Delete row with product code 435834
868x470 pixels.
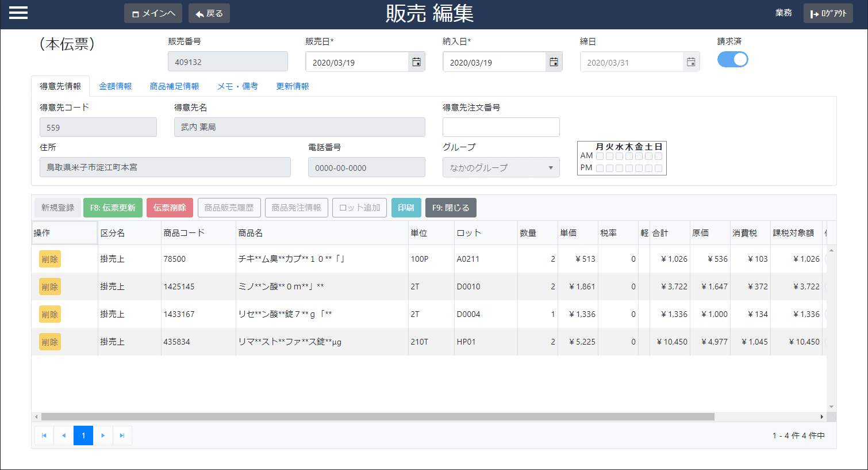click(50, 342)
